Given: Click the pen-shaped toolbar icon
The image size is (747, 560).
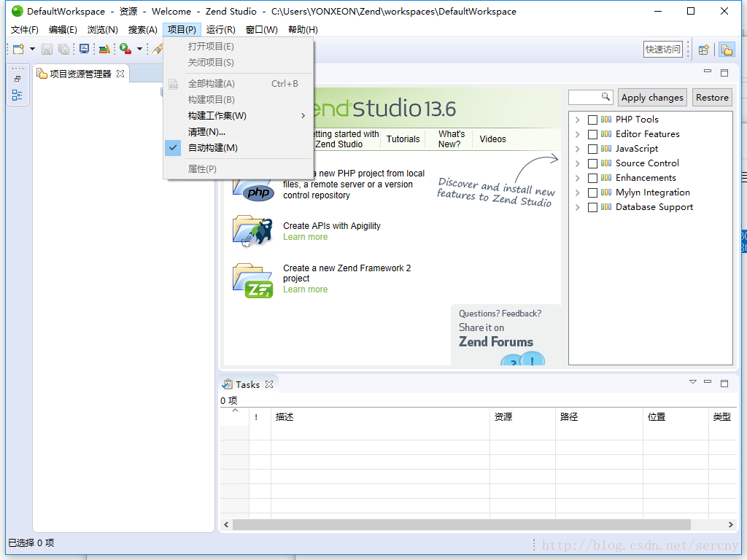Looking at the screenshot, I should [158, 49].
